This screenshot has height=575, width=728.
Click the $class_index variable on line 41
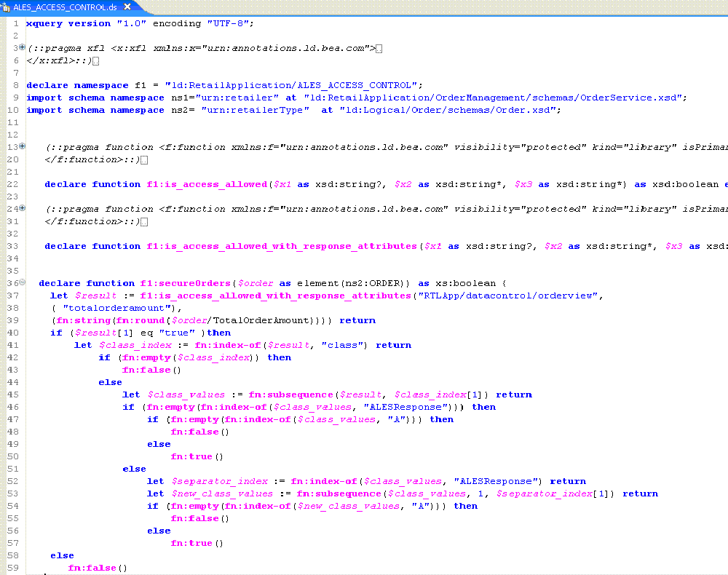(x=135, y=345)
